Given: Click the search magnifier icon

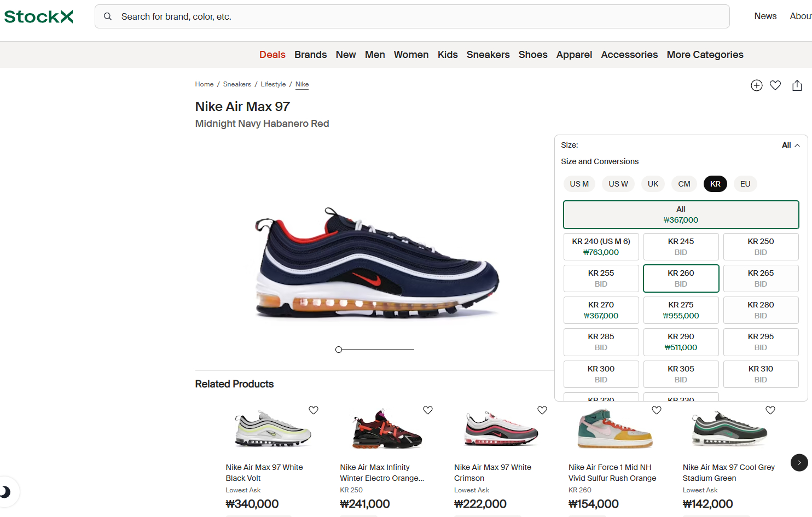Looking at the screenshot, I should (108, 16).
